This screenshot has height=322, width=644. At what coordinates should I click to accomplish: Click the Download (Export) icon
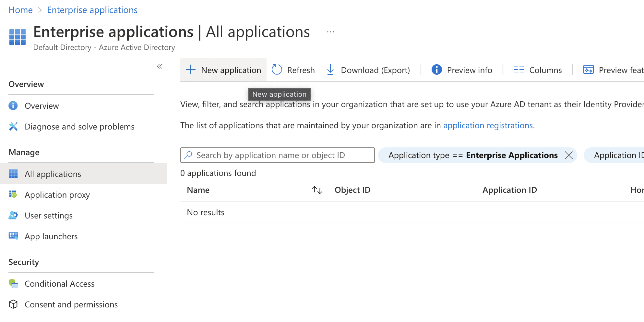(330, 70)
